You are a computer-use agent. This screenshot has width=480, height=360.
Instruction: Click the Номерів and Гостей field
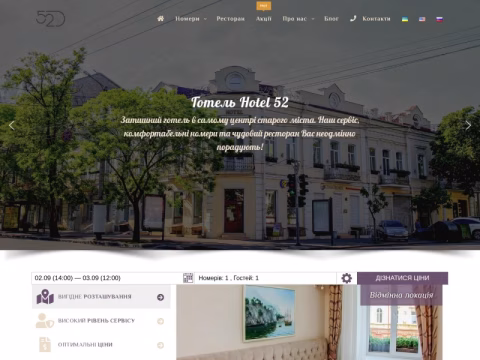[265, 278]
